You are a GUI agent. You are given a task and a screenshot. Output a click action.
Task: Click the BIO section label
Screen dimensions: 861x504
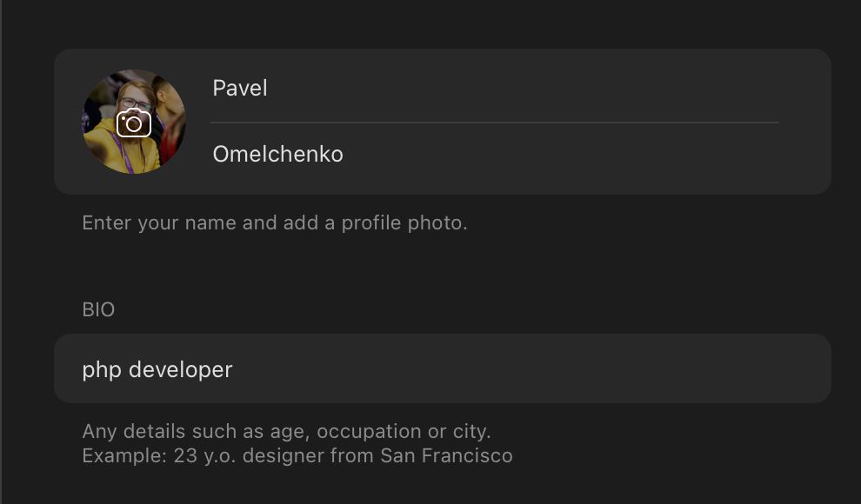coord(99,310)
